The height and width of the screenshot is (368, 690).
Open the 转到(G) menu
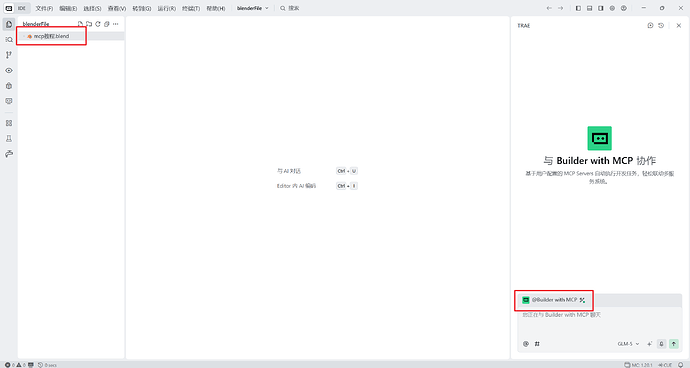coord(142,8)
